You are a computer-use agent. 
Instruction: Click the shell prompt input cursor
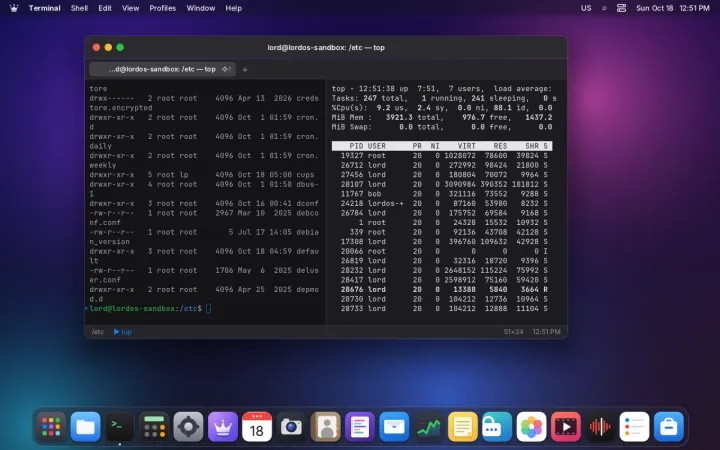point(208,309)
